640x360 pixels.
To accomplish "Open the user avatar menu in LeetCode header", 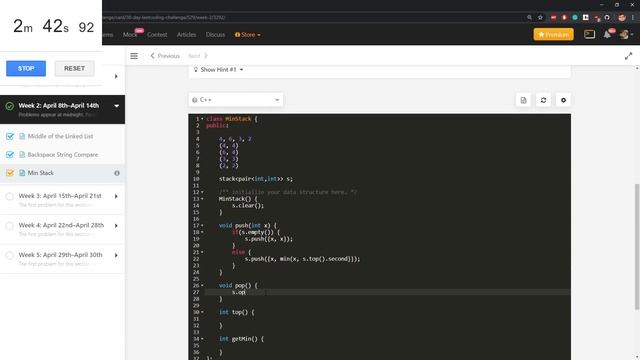I will pos(624,35).
